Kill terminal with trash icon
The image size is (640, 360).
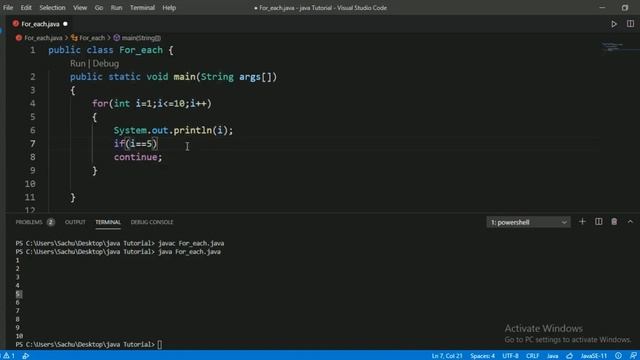(x=614, y=222)
